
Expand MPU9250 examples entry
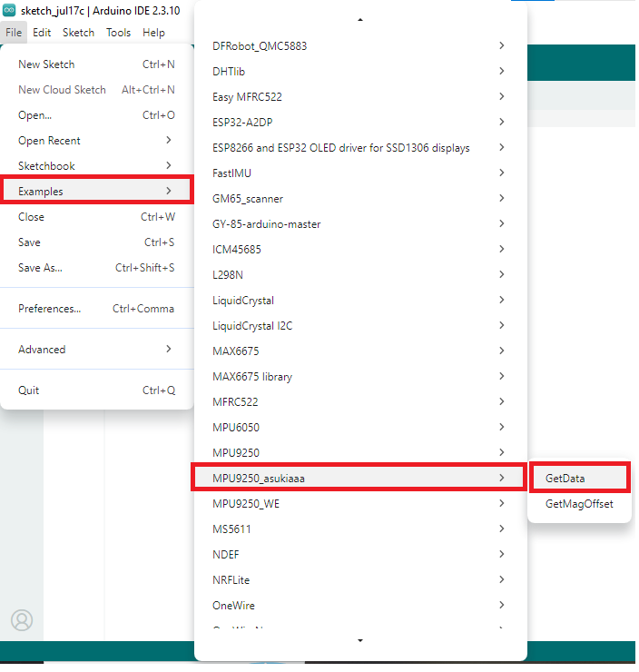(x=360, y=452)
